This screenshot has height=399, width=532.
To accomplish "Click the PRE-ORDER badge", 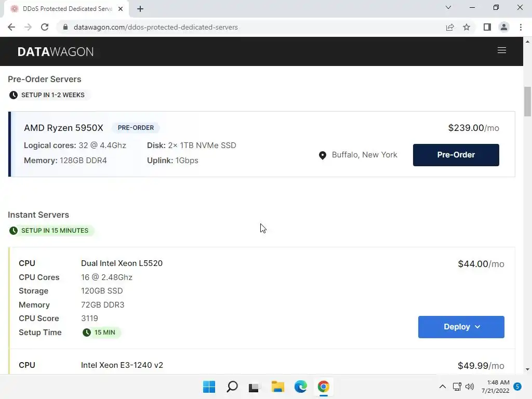I will pyautogui.click(x=136, y=128).
